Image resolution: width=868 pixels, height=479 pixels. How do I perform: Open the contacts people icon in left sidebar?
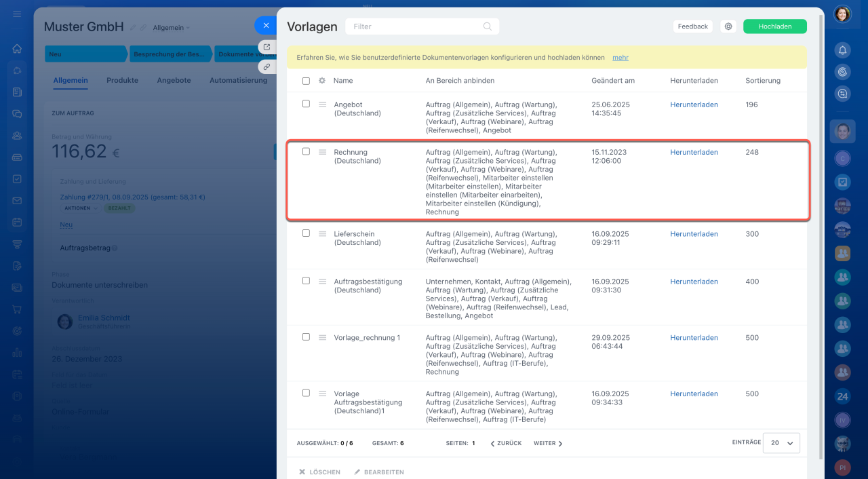(x=17, y=136)
